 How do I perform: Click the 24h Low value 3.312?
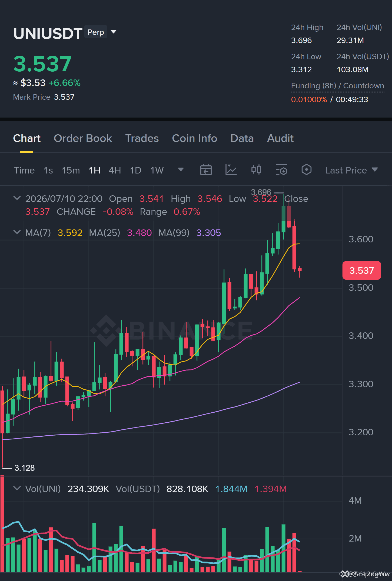coord(301,69)
